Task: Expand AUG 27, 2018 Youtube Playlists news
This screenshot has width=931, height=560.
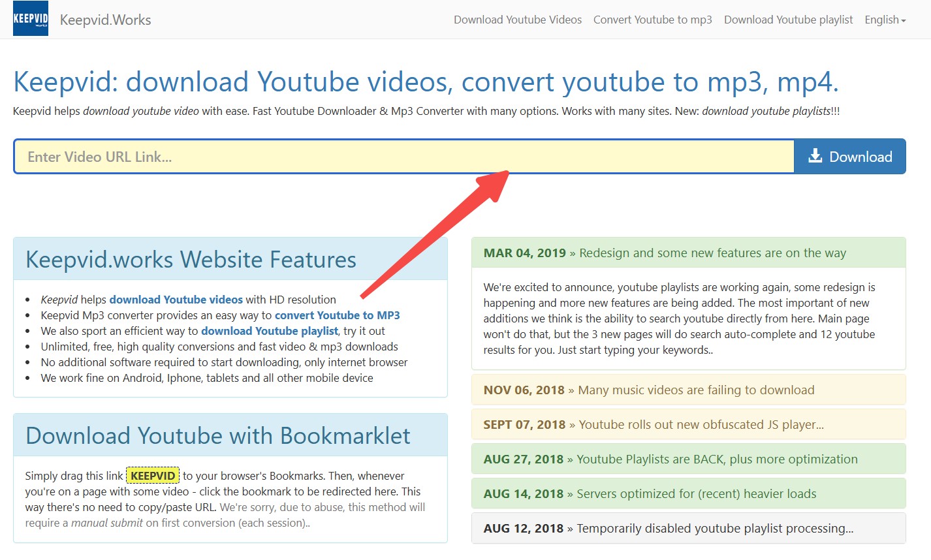Action: tap(688, 459)
